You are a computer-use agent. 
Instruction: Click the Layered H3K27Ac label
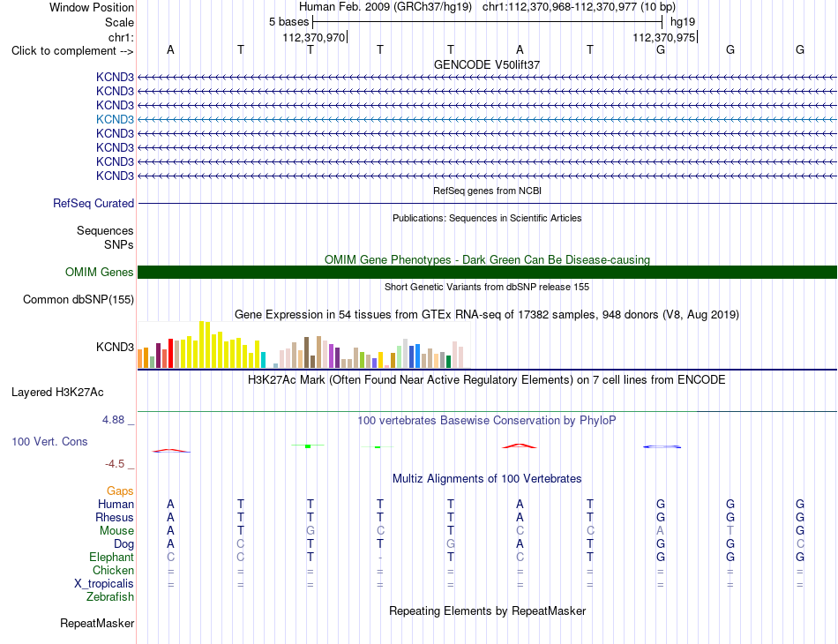57,393
